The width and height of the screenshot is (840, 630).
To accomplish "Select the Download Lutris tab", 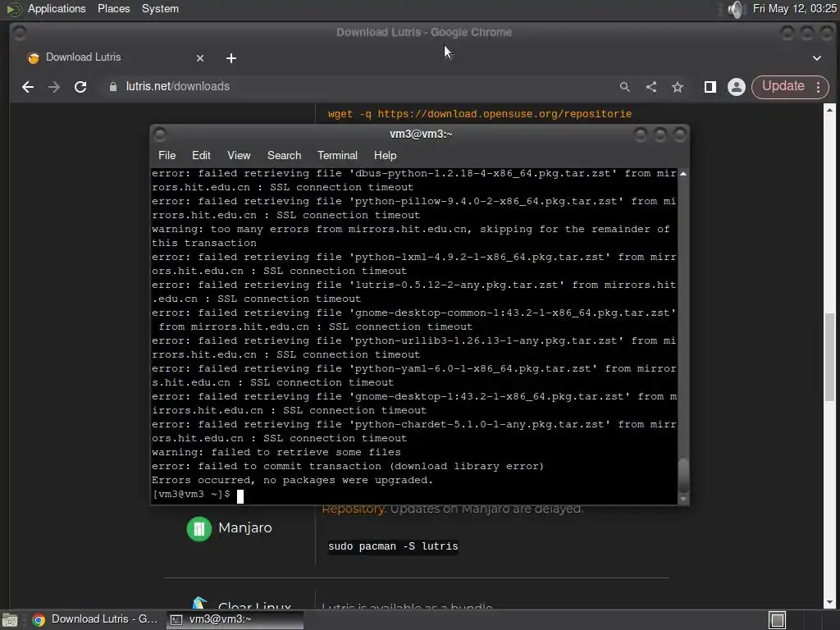I will coord(115,57).
